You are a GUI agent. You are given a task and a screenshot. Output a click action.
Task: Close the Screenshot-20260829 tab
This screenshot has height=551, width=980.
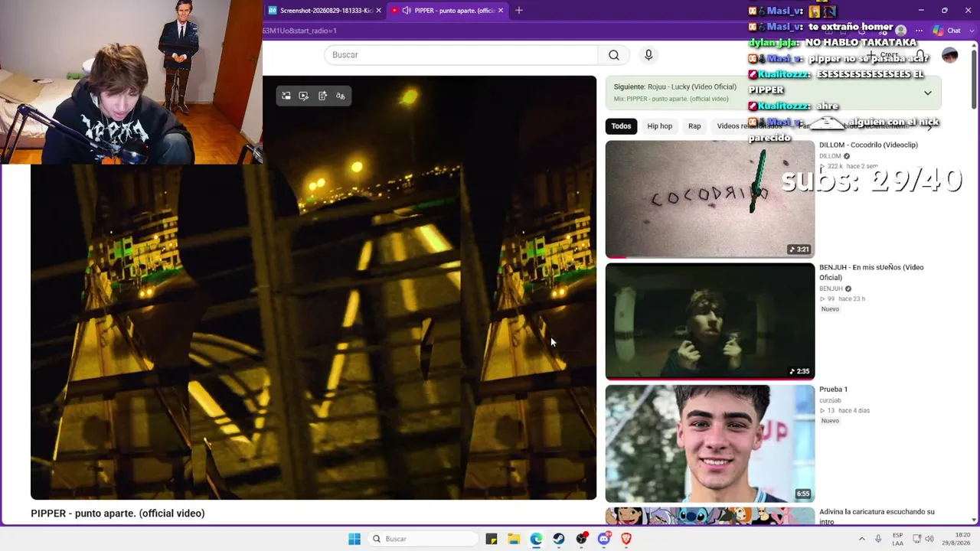[x=378, y=11]
